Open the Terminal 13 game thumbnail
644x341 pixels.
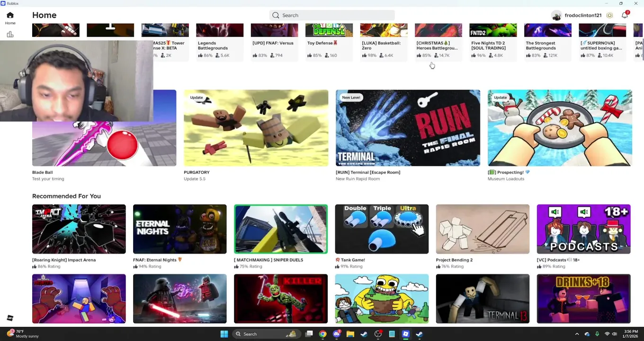[483, 298]
